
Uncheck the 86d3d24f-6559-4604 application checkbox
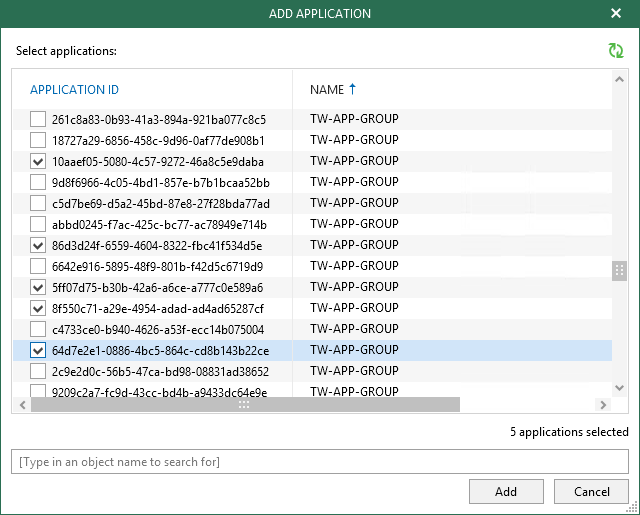click(38, 245)
